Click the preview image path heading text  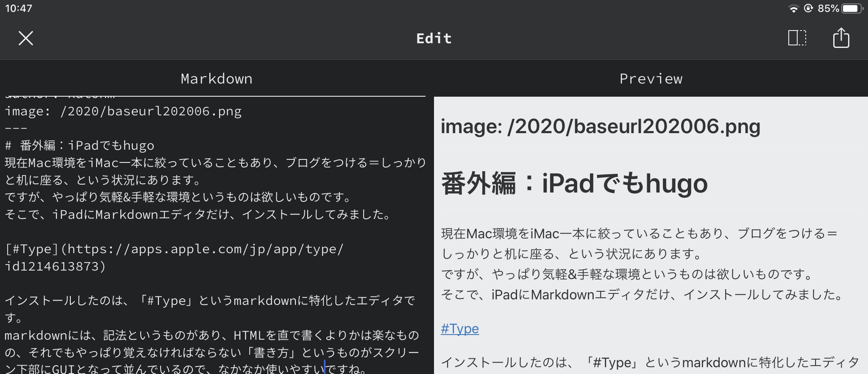pyautogui.click(x=600, y=126)
